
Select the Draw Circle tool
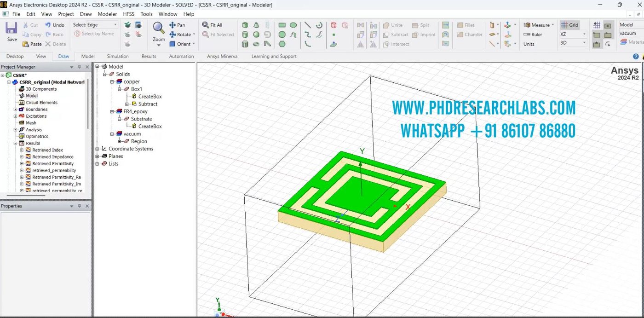pos(282,35)
